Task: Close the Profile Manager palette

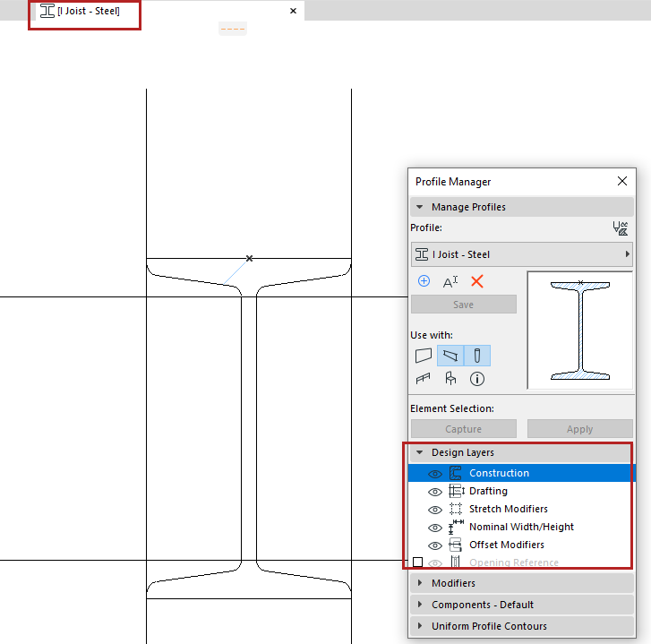Action: (x=622, y=181)
